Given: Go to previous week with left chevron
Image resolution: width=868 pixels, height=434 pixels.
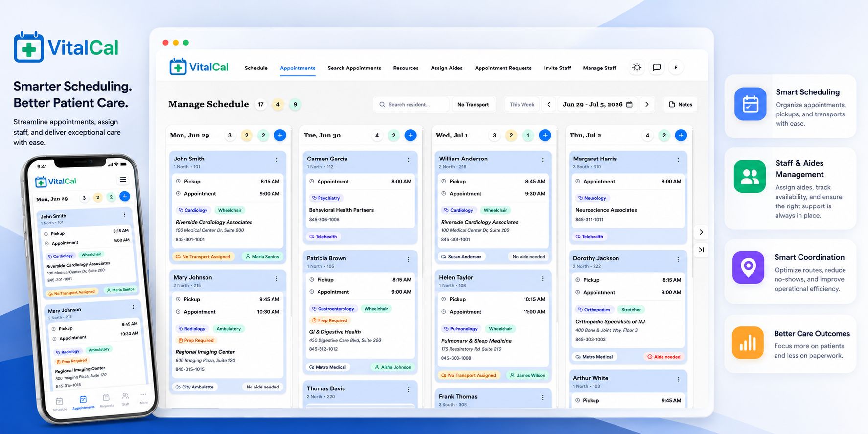Looking at the screenshot, I should click(549, 104).
